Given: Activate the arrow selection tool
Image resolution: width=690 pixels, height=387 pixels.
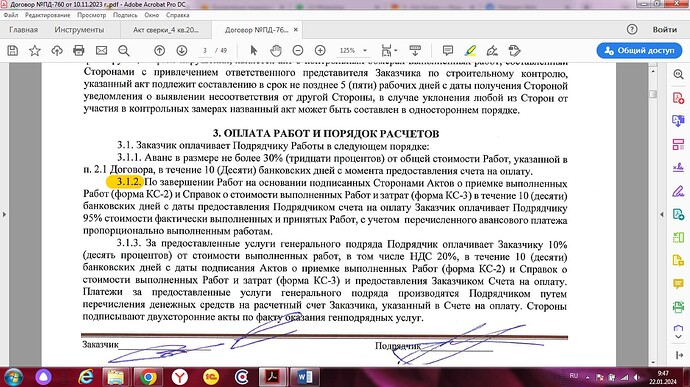Looking at the screenshot, I should (x=253, y=51).
